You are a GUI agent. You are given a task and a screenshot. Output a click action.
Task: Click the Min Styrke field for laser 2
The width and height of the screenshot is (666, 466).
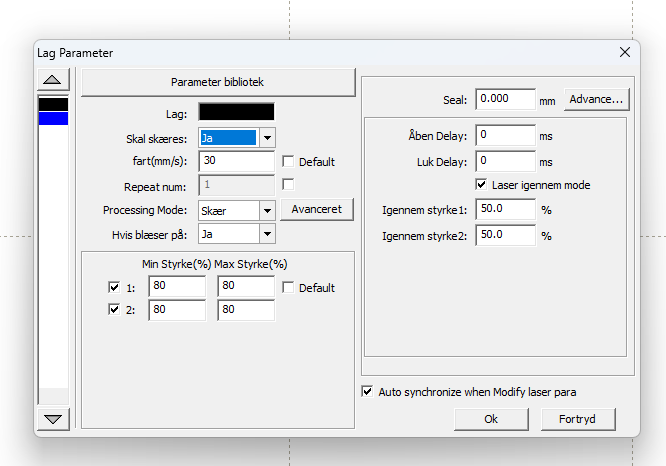coord(177,310)
